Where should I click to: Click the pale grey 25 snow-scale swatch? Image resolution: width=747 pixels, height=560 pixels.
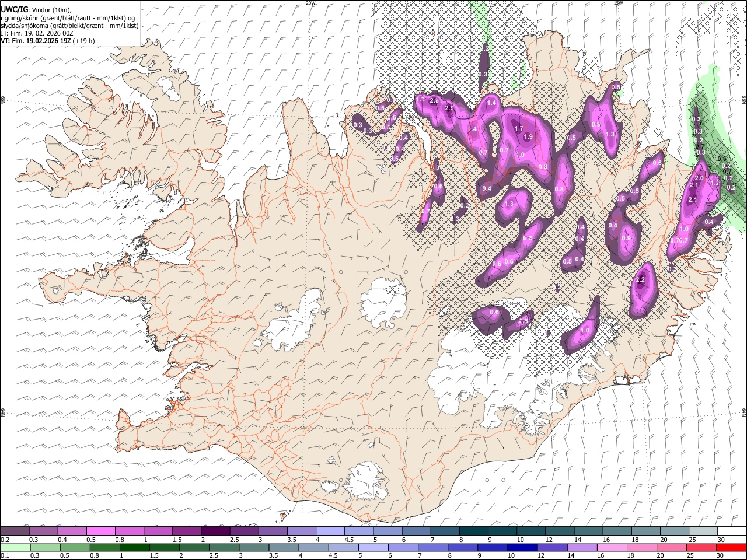[x=703, y=531]
